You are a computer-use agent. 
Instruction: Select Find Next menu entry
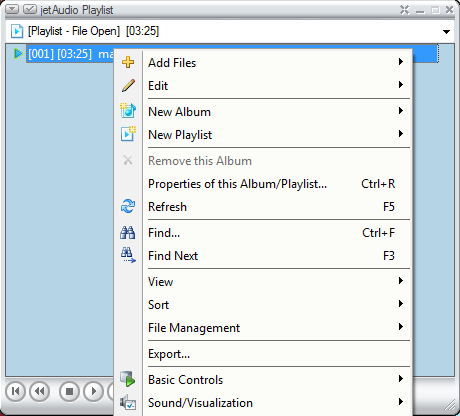click(263, 256)
